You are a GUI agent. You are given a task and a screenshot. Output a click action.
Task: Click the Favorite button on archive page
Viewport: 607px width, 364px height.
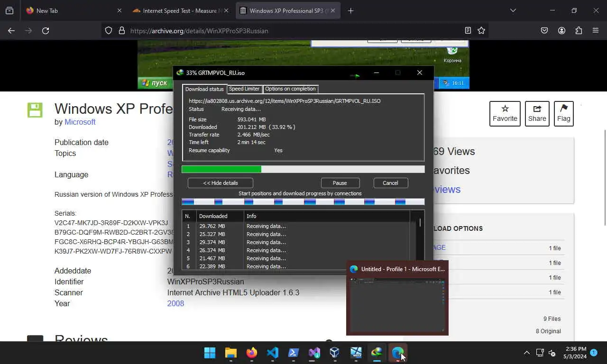click(505, 114)
